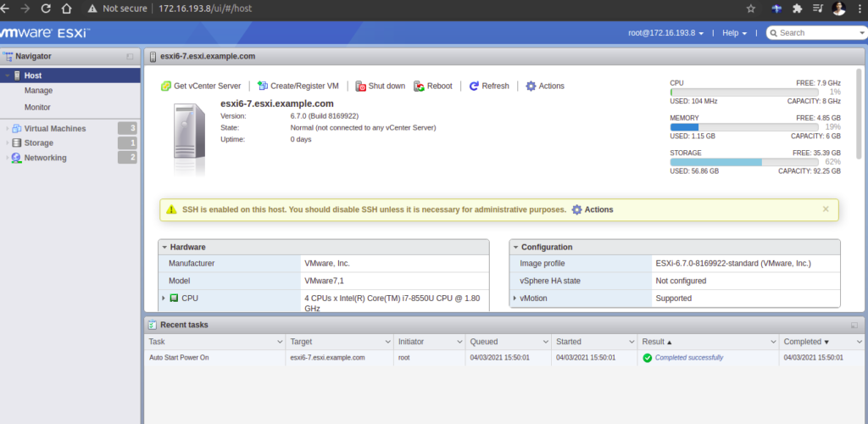Open Storage in navigator

(x=39, y=142)
